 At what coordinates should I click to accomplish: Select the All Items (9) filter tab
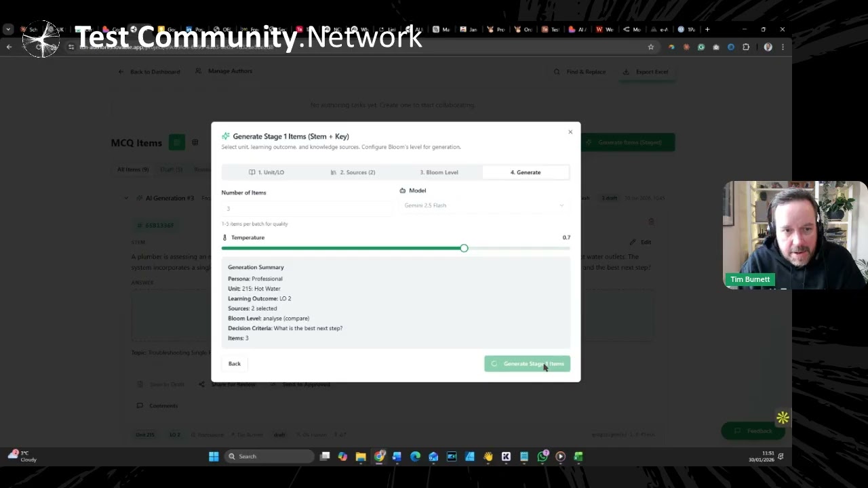pos(133,169)
